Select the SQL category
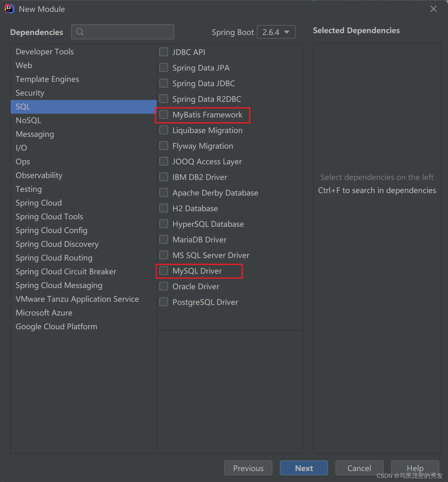The image size is (448, 482). point(84,107)
